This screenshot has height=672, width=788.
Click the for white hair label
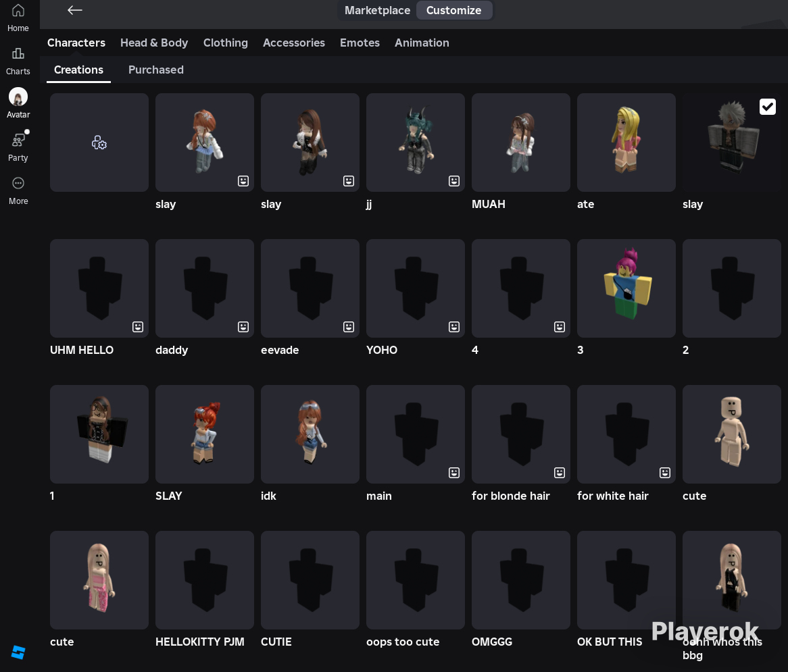click(x=612, y=496)
